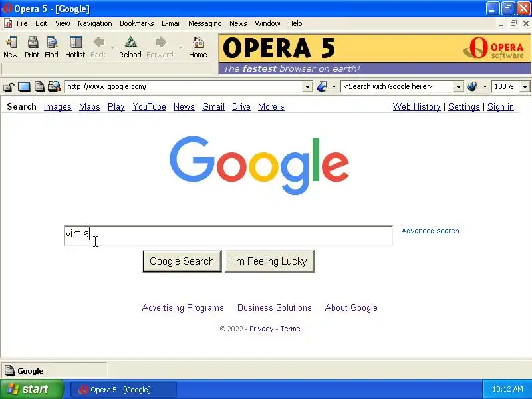Click the Opera 5 banner advertisement
Image resolution: width=532 pixels, height=399 pixels.
[x=374, y=55]
